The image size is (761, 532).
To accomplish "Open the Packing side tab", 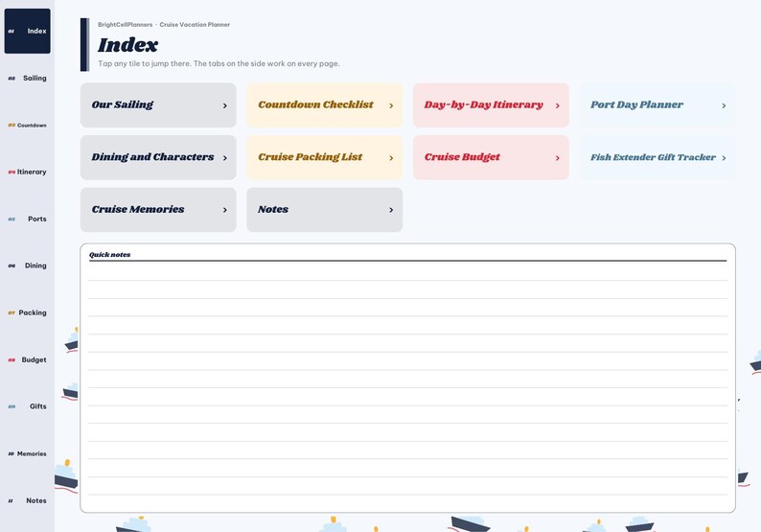I will coord(27,312).
